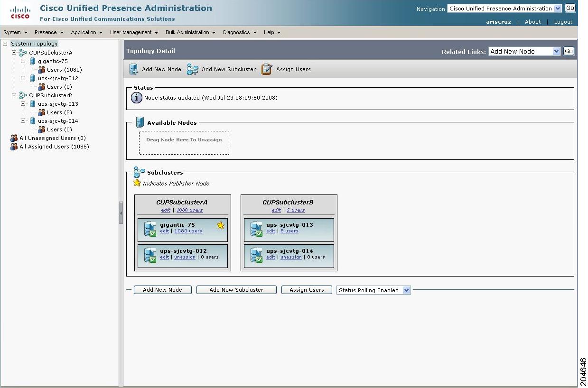Click the CUPSubclusterA tree cluster icon
The image size is (588, 388).
(x=23, y=53)
